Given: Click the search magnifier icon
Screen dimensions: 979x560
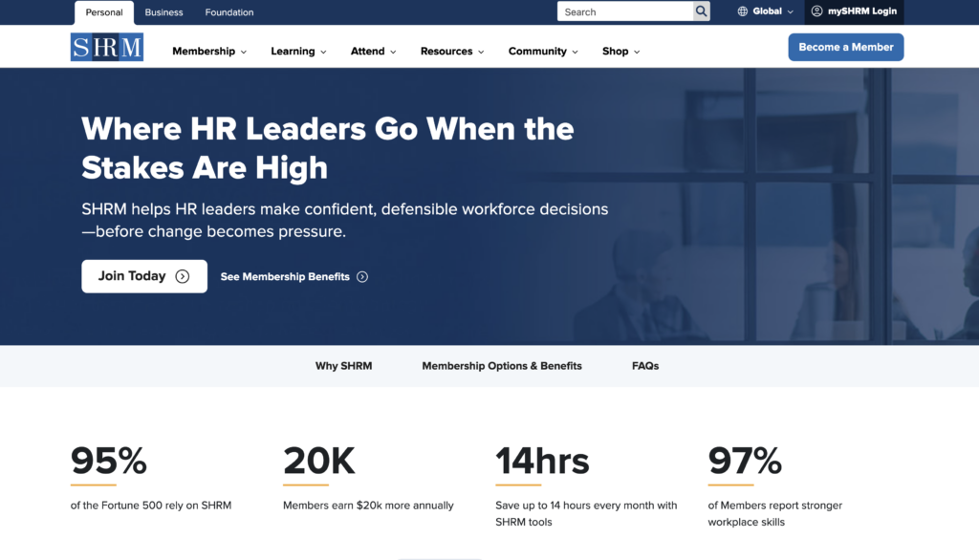Looking at the screenshot, I should [x=701, y=11].
